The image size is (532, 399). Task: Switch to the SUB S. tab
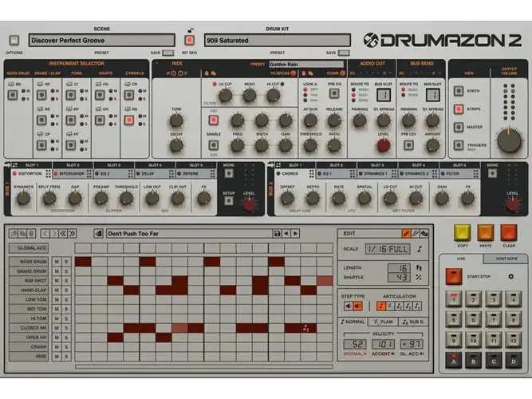tap(413, 322)
